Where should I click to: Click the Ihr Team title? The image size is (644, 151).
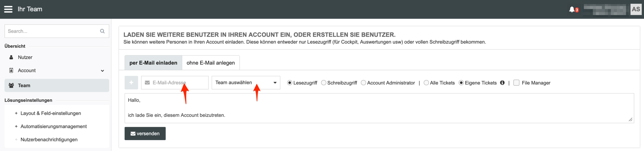[x=30, y=9]
